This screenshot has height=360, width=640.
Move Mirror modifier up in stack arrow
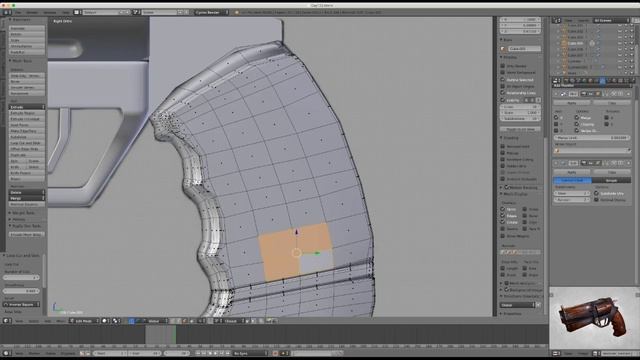pyautogui.click(x=613, y=93)
